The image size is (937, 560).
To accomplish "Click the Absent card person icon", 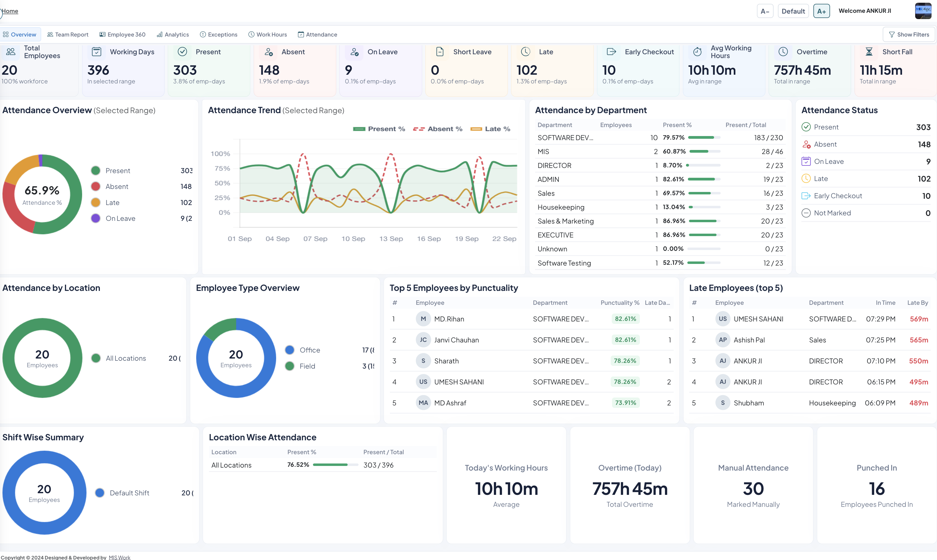I will click(268, 52).
